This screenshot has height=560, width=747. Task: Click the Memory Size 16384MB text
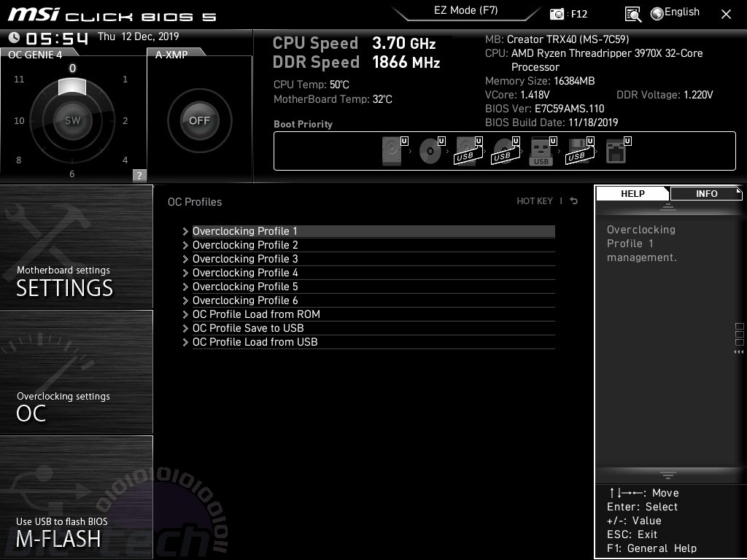[540, 81]
